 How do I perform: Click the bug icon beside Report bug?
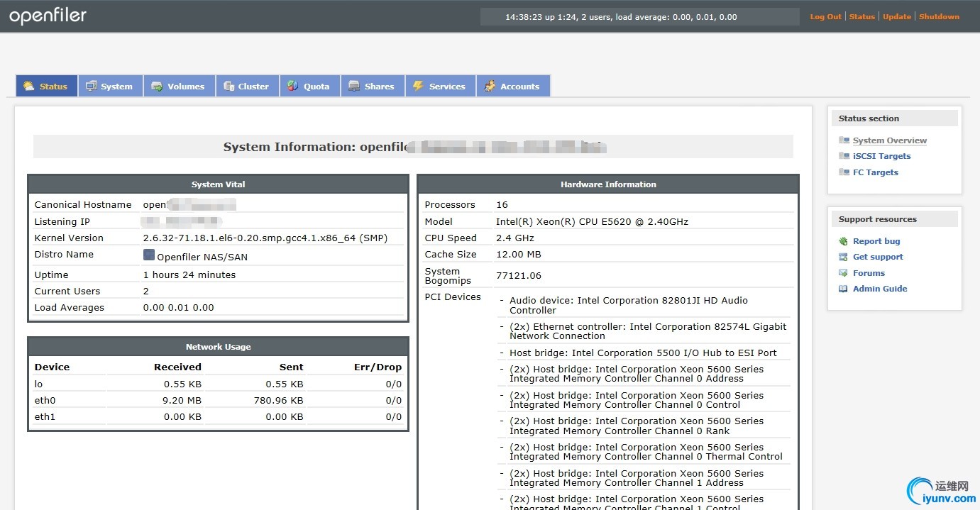(x=843, y=241)
